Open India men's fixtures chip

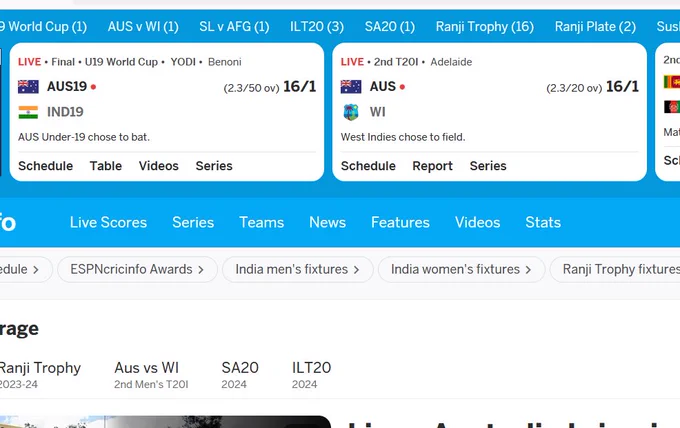(x=298, y=269)
